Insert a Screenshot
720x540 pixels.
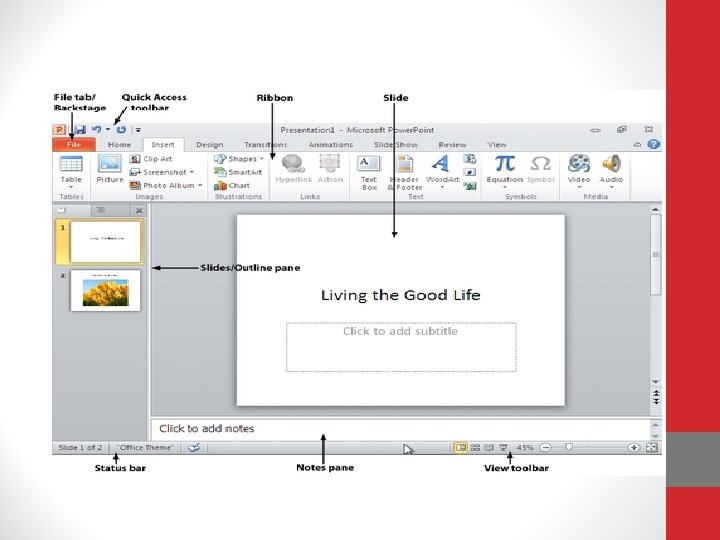(x=161, y=172)
